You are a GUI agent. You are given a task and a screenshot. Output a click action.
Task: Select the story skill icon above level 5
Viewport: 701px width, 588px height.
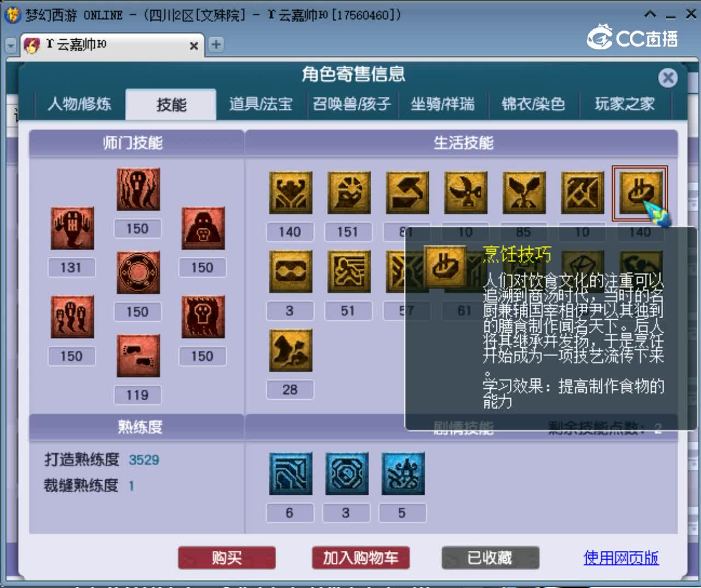click(x=403, y=473)
